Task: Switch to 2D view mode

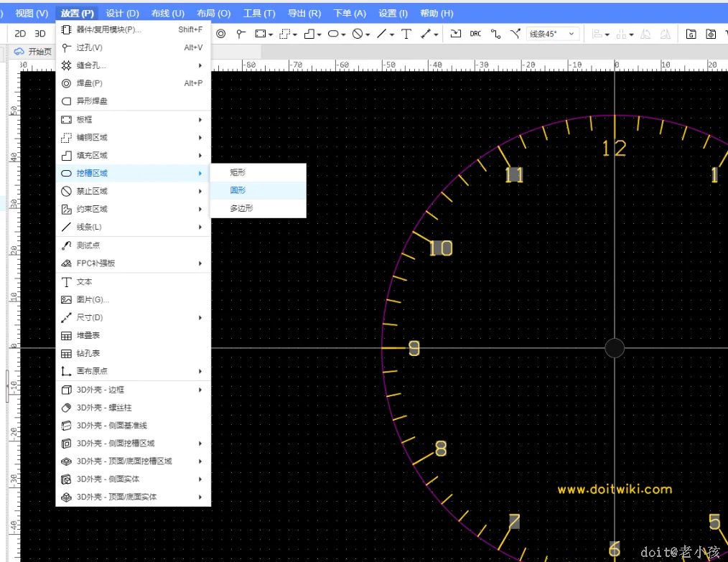Action: click(x=20, y=34)
